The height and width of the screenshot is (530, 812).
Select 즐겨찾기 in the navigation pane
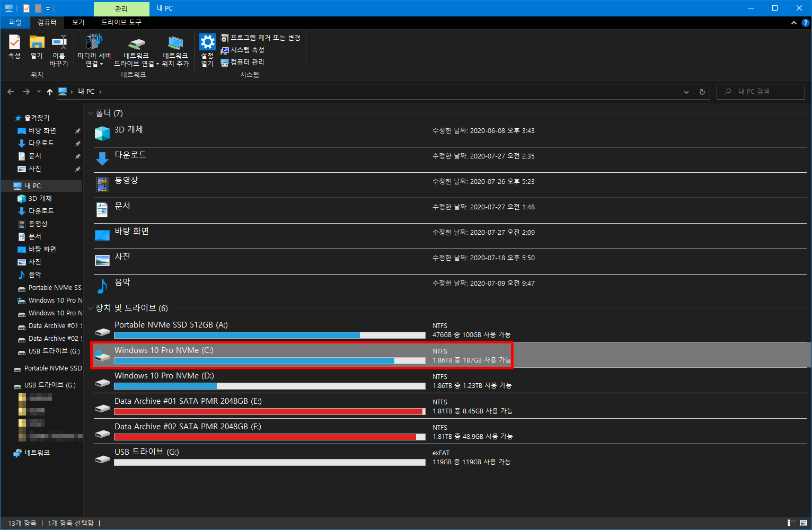pyautogui.click(x=37, y=118)
